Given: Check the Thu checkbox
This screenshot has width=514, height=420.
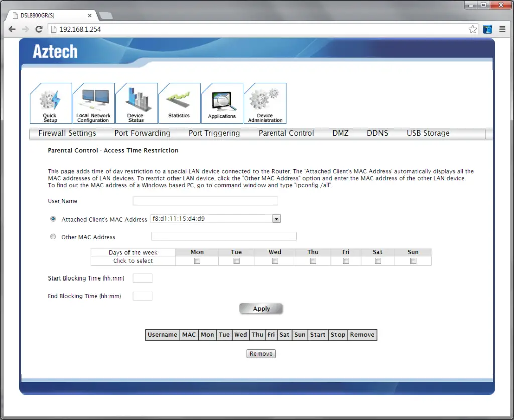Looking at the screenshot, I should (x=313, y=261).
